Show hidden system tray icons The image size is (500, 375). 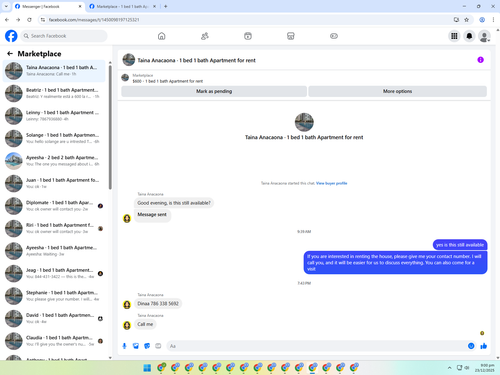(449, 368)
